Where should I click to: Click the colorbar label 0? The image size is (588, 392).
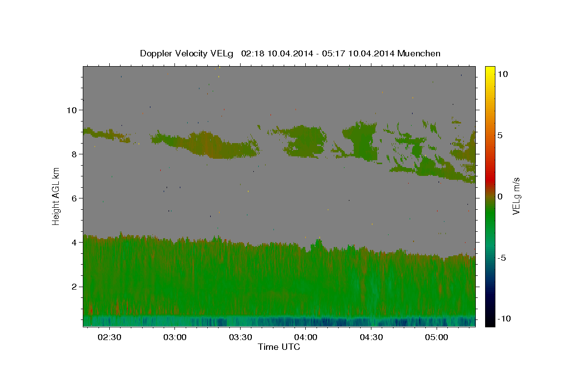pyautogui.click(x=500, y=196)
